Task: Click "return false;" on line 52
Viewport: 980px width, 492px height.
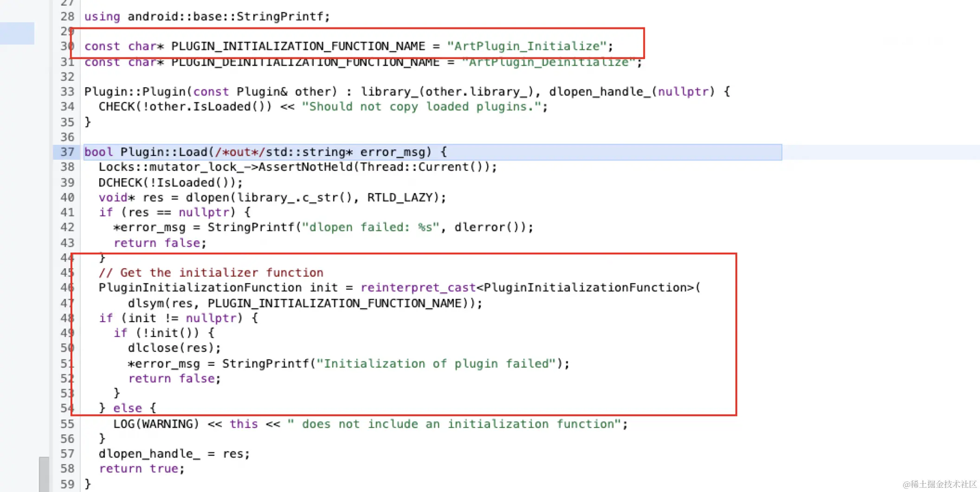Action: 174,379
